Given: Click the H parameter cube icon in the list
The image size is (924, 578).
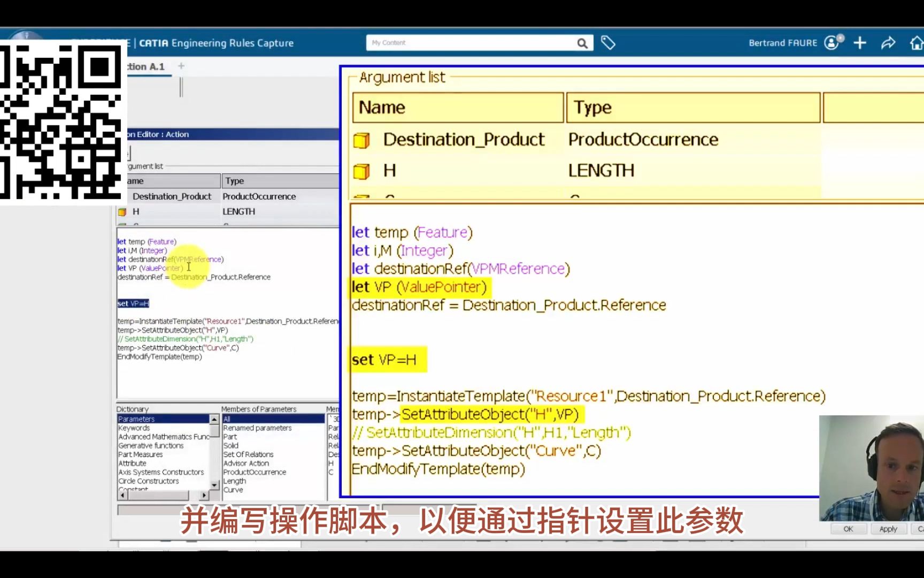Looking at the screenshot, I should coord(122,212).
